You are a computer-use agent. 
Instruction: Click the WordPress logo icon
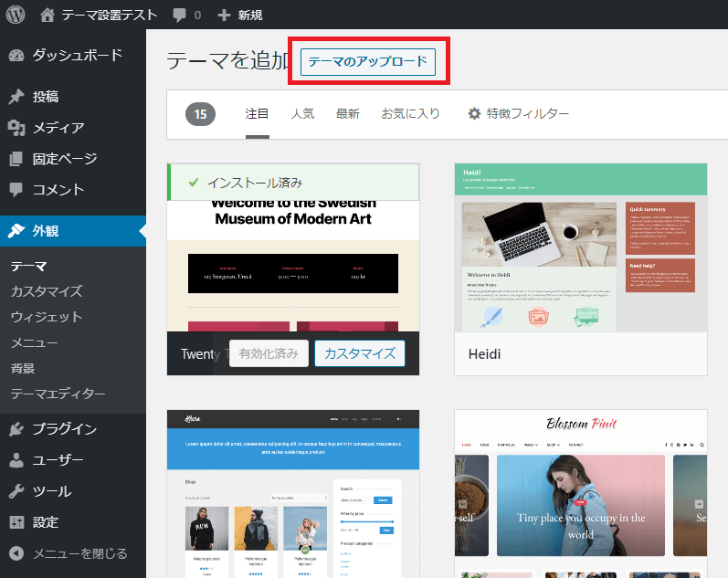(x=17, y=15)
